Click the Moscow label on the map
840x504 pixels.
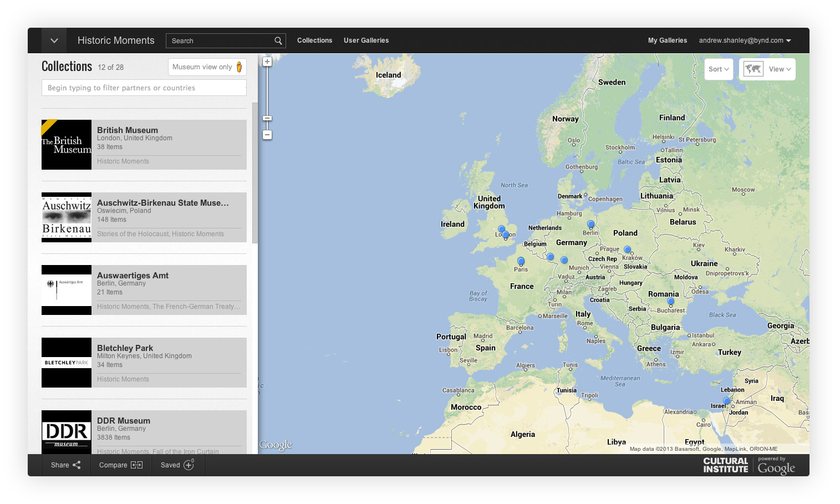(x=743, y=190)
